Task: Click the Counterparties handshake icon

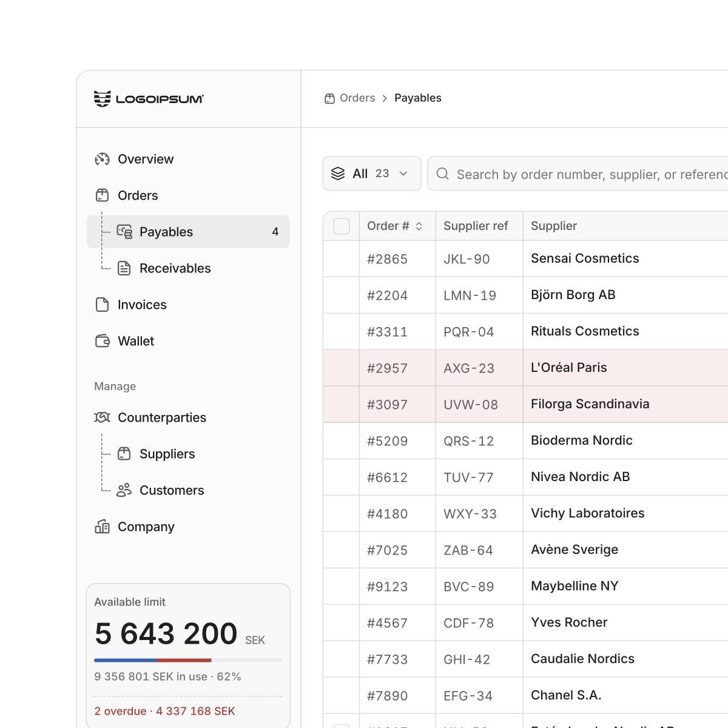Action: [x=102, y=417]
